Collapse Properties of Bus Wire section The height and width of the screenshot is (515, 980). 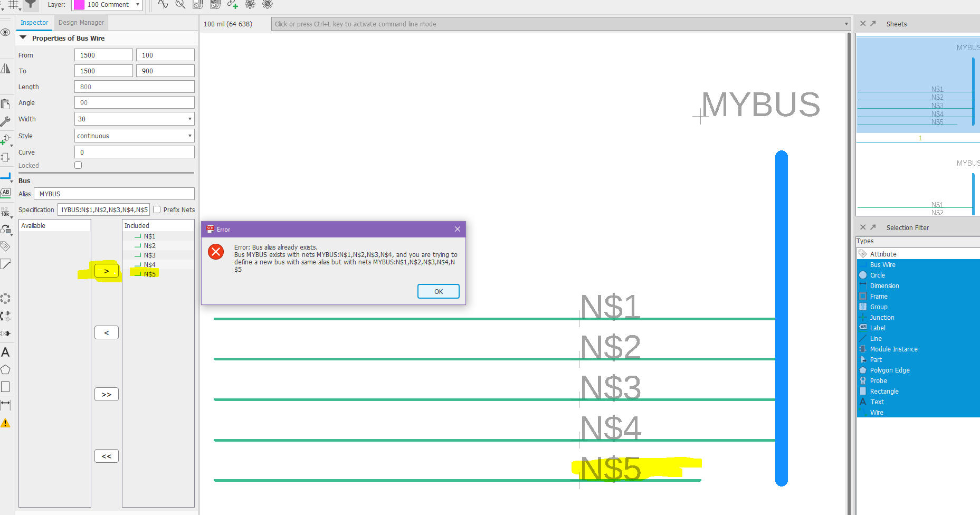23,38
